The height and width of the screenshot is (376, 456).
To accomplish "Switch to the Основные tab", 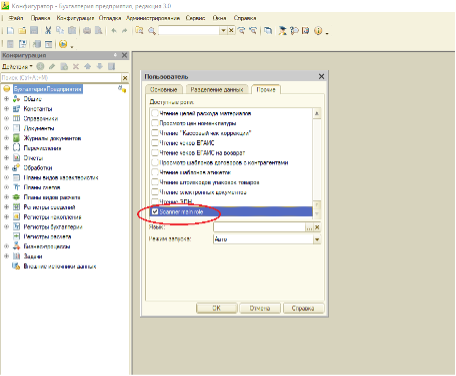I will pos(163,89).
